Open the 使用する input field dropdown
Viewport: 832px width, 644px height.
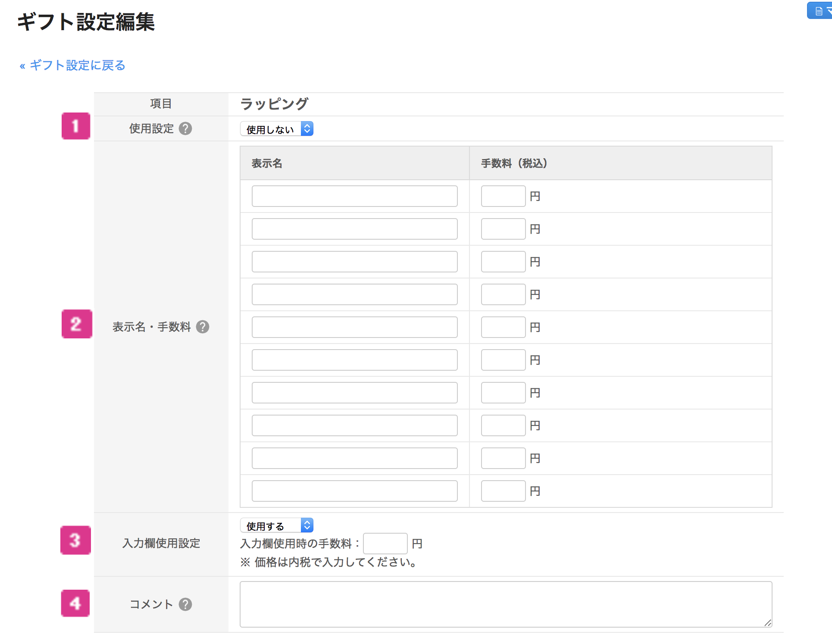click(277, 525)
